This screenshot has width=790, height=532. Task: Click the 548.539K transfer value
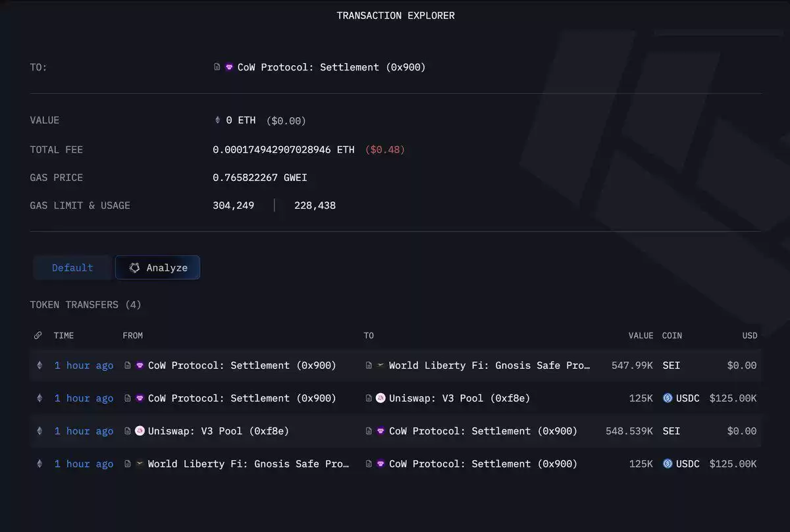tap(629, 431)
